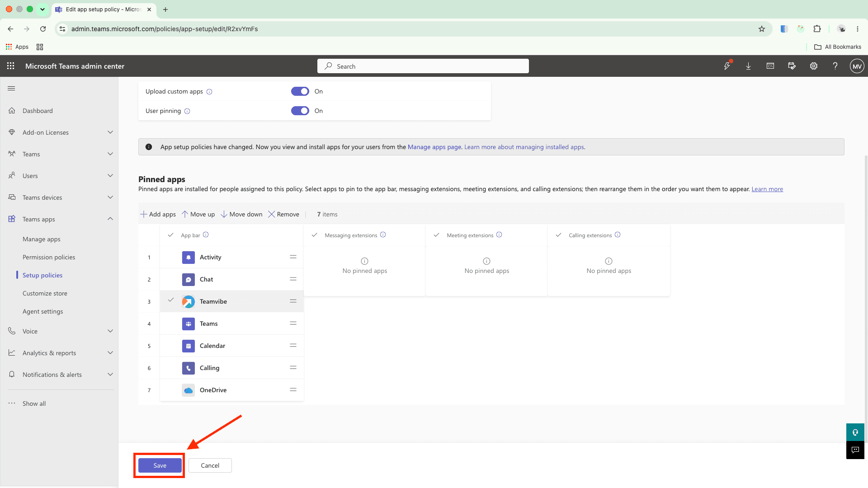Deselect the Teamvibe row checkmark
Image resolution: width=868 pixels, height=488 pixels.
point(171,300)
